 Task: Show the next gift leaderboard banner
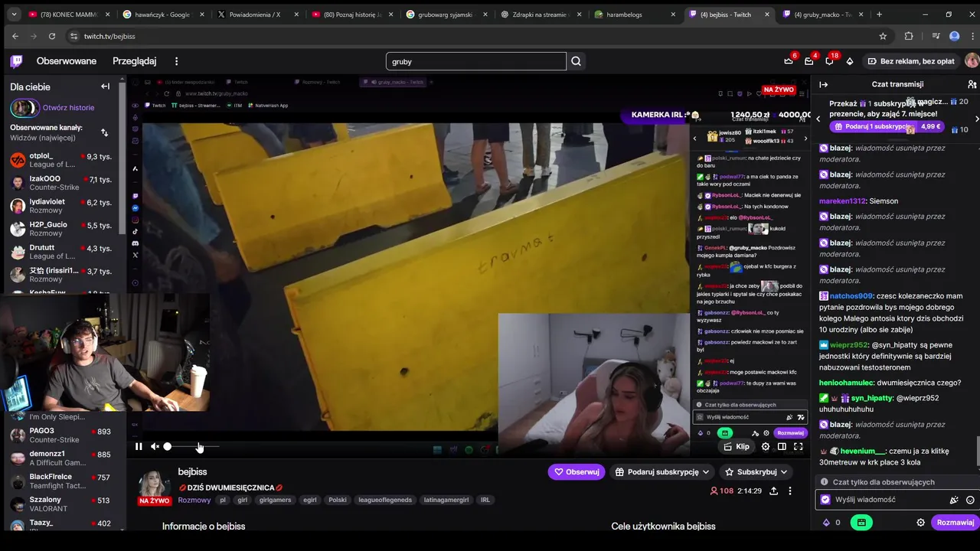click(x=976, y=119)
